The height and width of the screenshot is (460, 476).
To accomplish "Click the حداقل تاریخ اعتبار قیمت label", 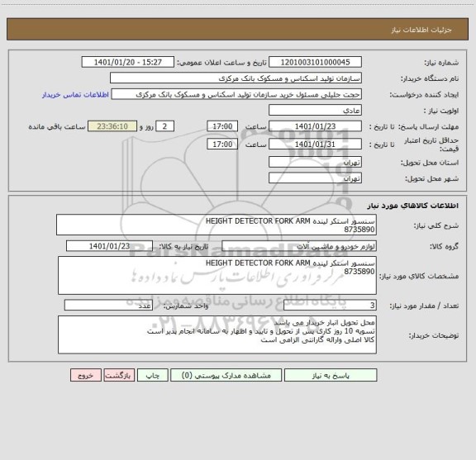I will pyautogui.click(x=431, y=145).
